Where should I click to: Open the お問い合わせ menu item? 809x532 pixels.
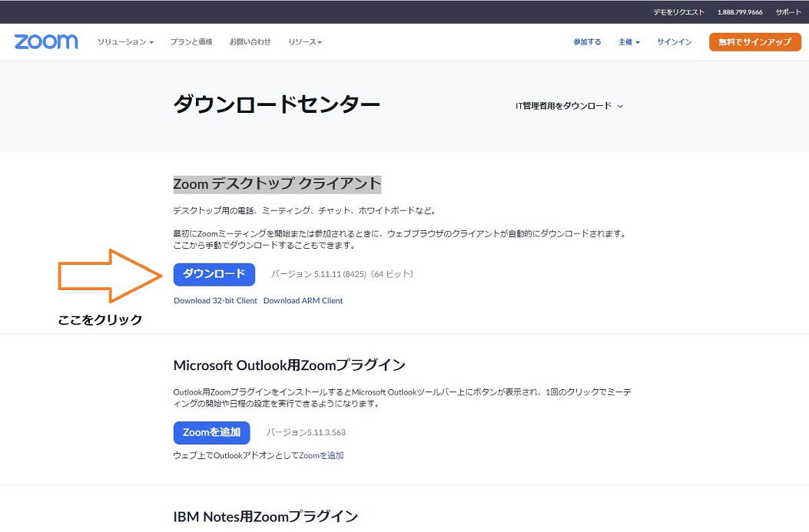250,41
